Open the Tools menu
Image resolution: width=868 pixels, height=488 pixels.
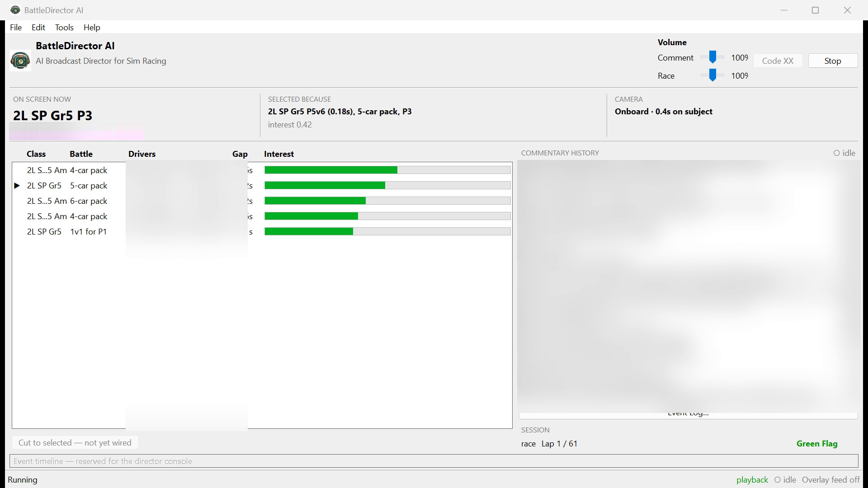(x=64, y=28)
